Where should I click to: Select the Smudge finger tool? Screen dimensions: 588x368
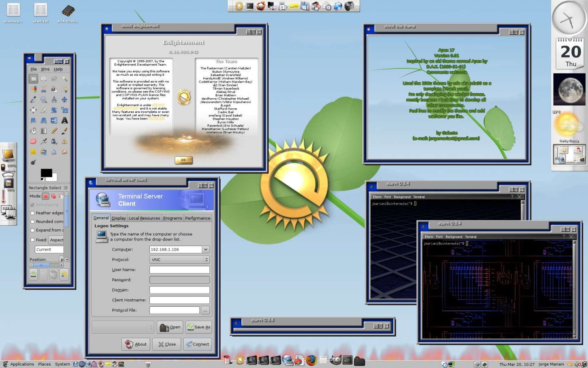pos(65,152)
